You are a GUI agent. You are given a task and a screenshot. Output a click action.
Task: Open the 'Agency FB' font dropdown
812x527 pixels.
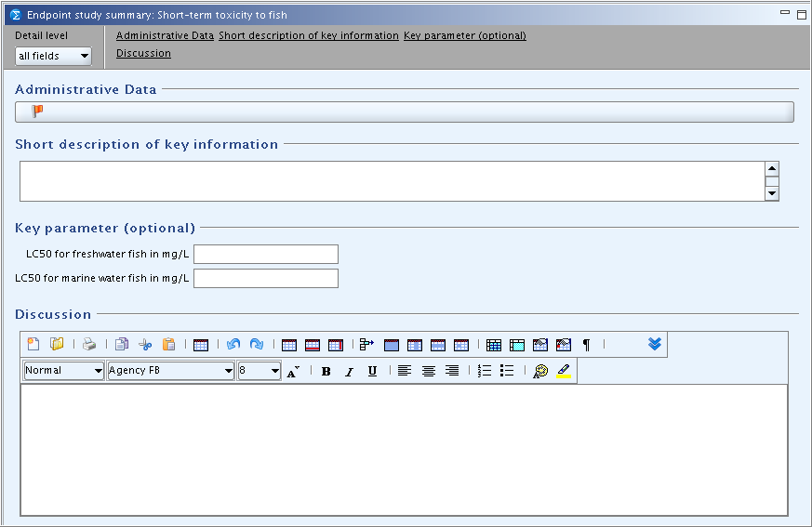tap(170, 371)
